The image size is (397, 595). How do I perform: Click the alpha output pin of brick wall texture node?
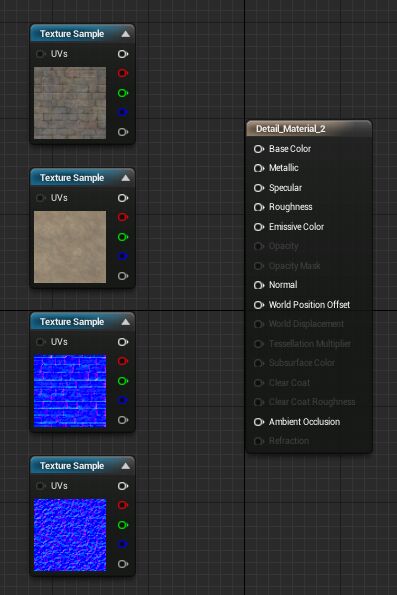(123, 132)
